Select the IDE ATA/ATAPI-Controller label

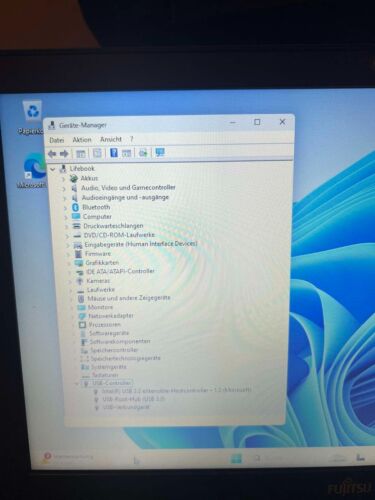[x=120, y=271]
